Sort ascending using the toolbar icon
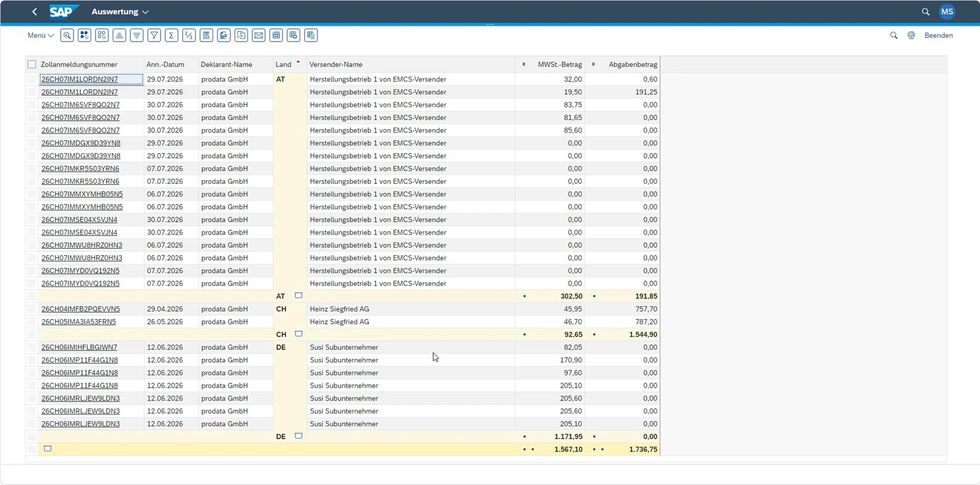This screenshot has height=485, width=980. click(119, 36)
